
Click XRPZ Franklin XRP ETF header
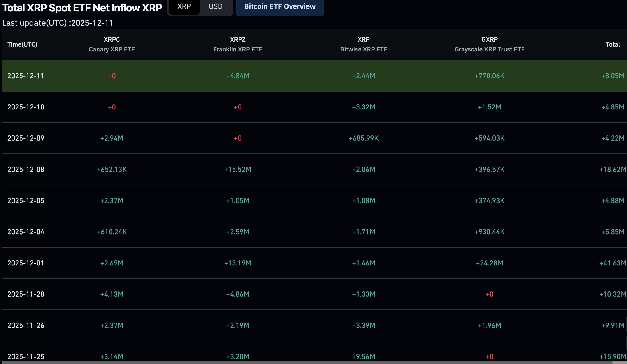238,44
